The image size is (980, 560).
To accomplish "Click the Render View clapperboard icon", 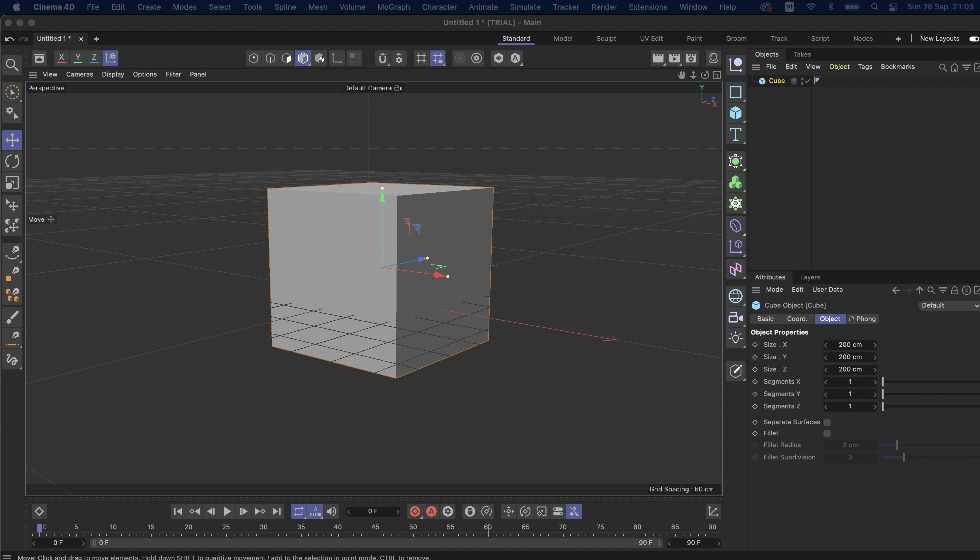I will tap(658, 58).
